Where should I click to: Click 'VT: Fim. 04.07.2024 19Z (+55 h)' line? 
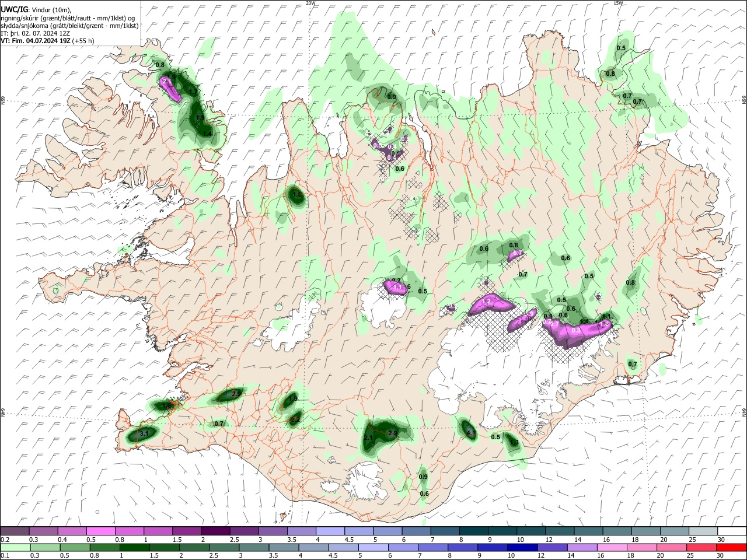click(x=48, y=41)
